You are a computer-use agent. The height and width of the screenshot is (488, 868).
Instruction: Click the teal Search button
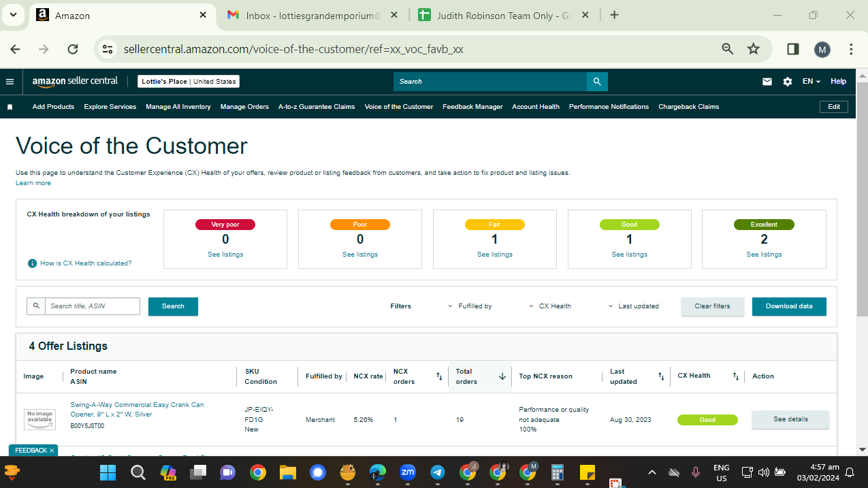(x=173, y=306)
